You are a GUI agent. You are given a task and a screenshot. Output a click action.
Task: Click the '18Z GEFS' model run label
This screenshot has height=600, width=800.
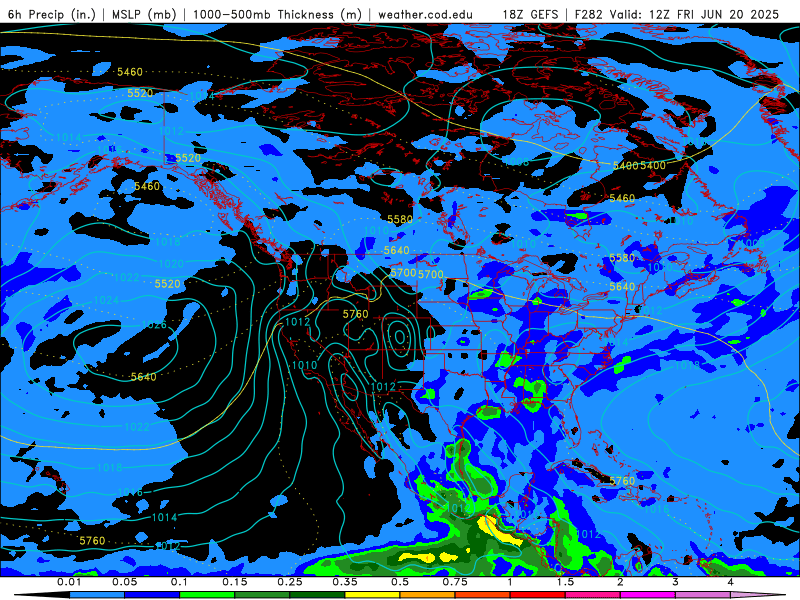530,14
